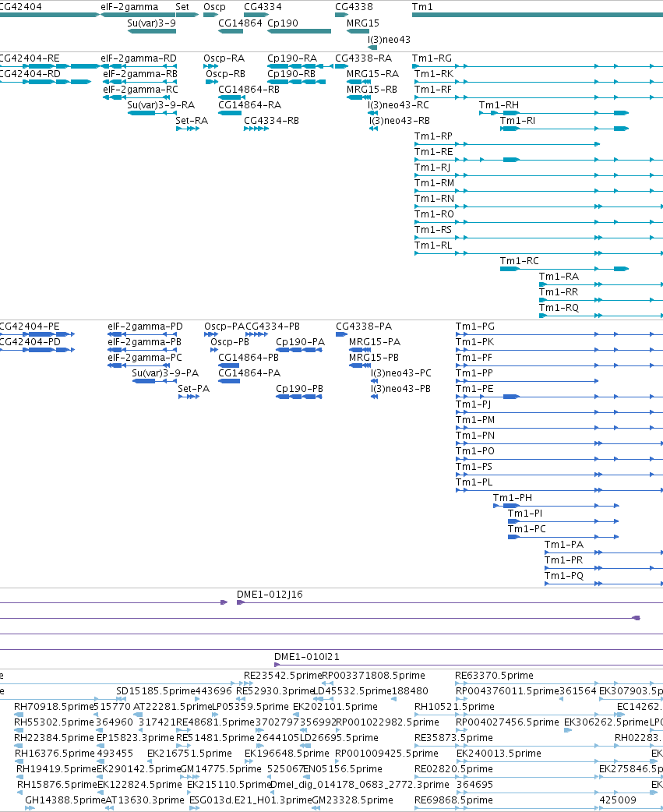663x812 pixels.
Task: Select protein Tm1-PH
Action: tap(513, 498)
